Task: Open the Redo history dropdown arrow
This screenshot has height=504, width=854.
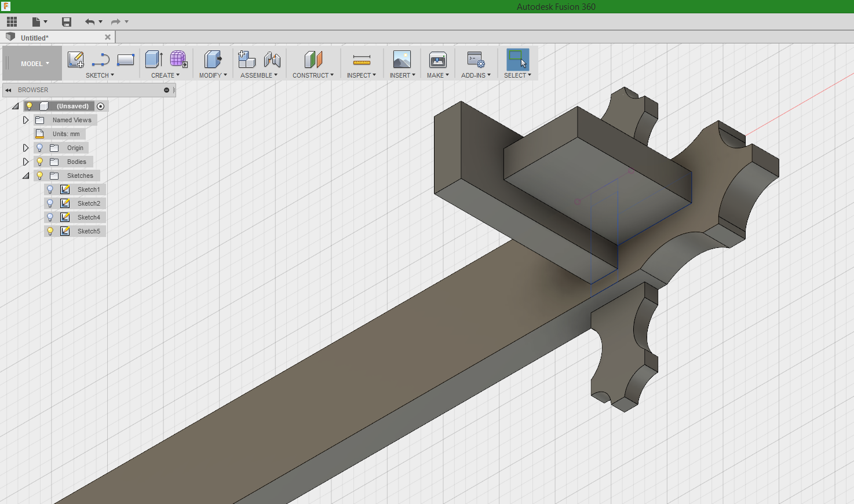Action: (127, 22)
